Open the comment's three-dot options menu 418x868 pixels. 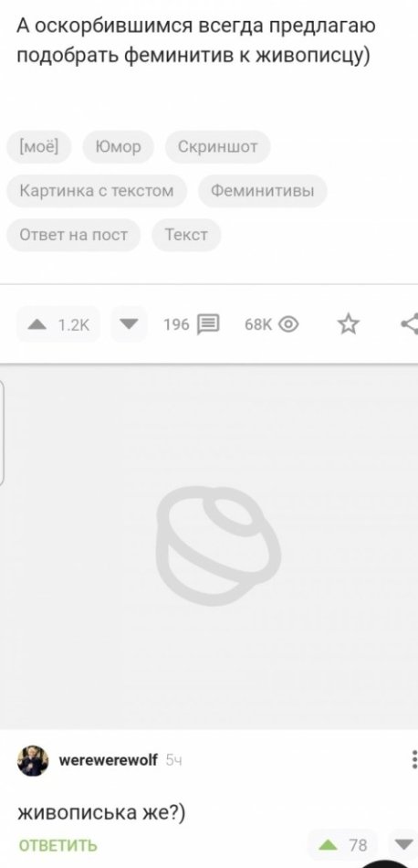click(x=414, y=759)
